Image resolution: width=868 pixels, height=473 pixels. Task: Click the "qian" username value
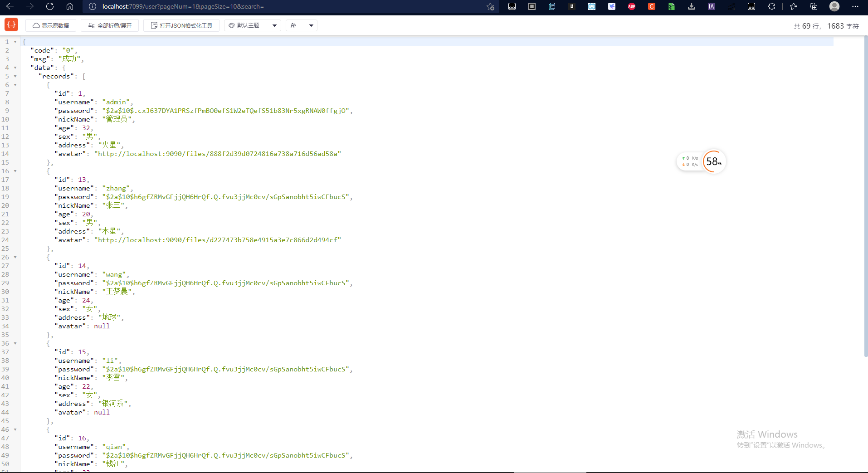tap(114, 447)
